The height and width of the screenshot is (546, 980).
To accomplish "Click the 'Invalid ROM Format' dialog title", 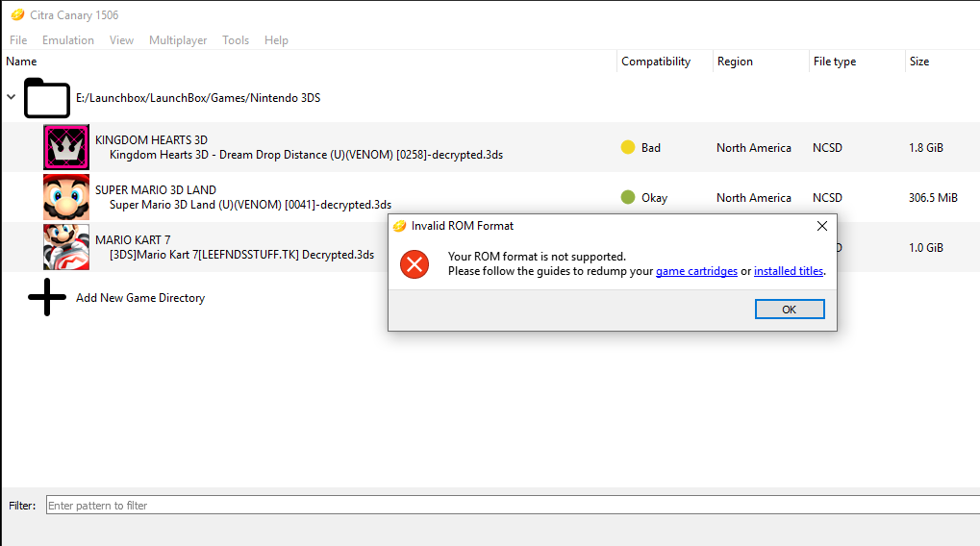I will [463, 226].
